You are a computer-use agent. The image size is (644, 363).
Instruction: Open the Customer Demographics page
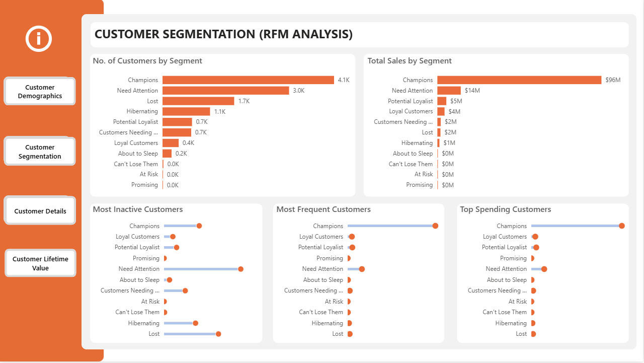click(40, 92)
